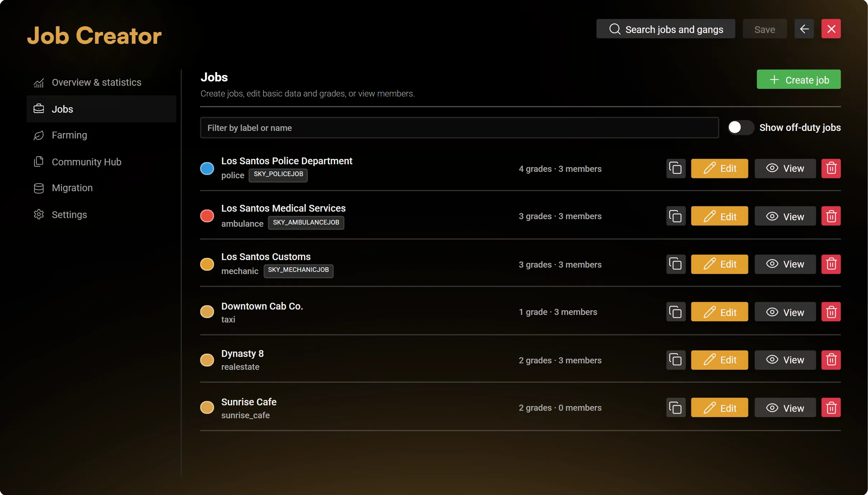Select the Downtown Cab Co. title
This screenshot has width=868, height=495.
(x=262, y=306)
